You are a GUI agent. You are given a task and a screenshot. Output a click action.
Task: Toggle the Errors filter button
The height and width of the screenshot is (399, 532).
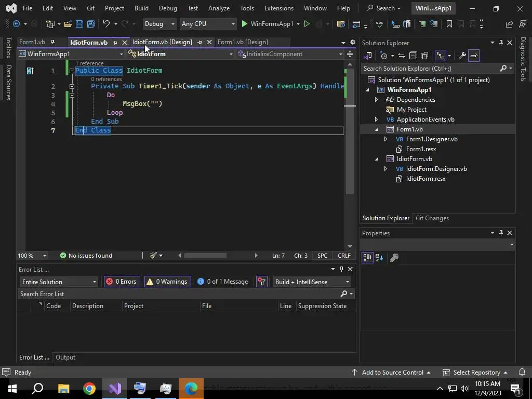point(122,282)
